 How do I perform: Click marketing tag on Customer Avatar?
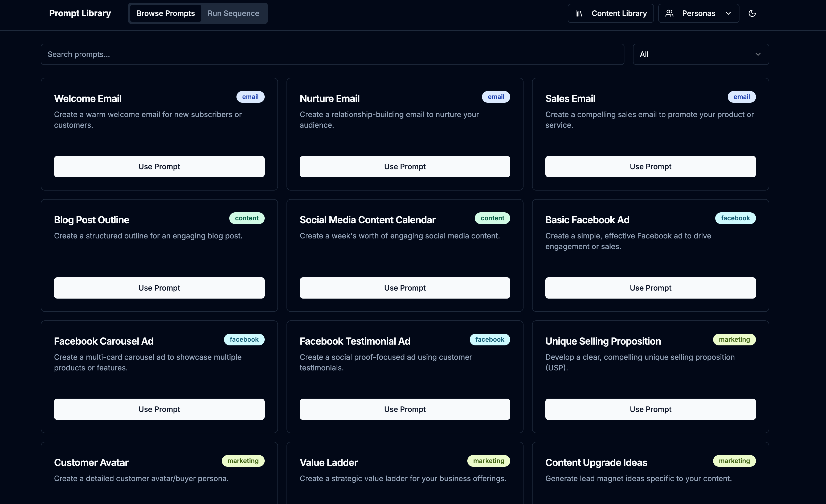243,461
